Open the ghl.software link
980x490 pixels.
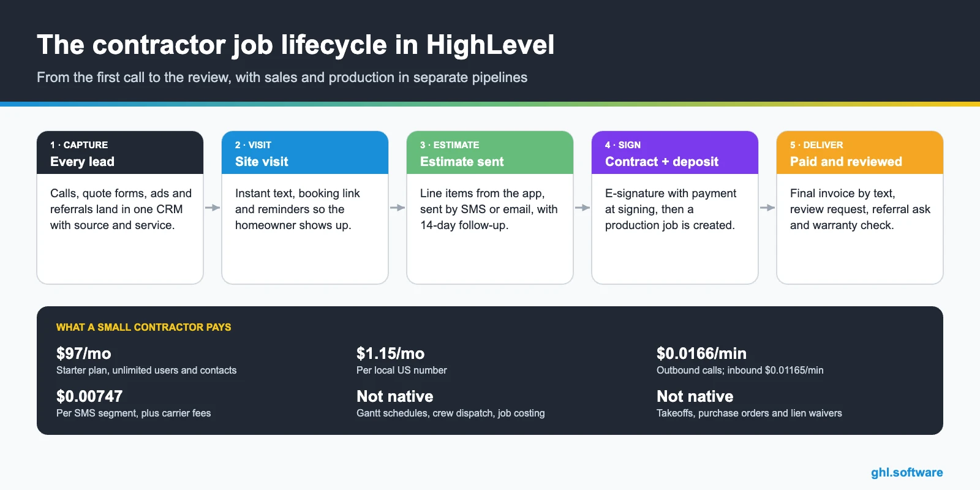click(907, 472)
